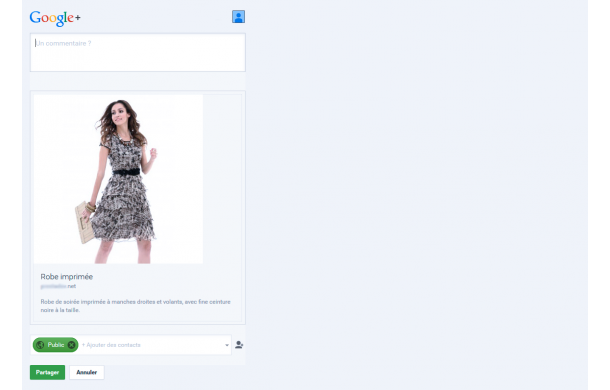Click the printed dress product image
610x390 pixels.
click(118, 179)
